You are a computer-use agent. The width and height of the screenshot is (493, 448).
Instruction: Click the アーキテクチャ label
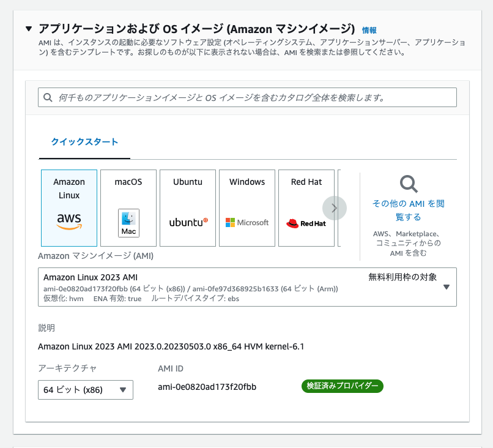click(67, 368)
